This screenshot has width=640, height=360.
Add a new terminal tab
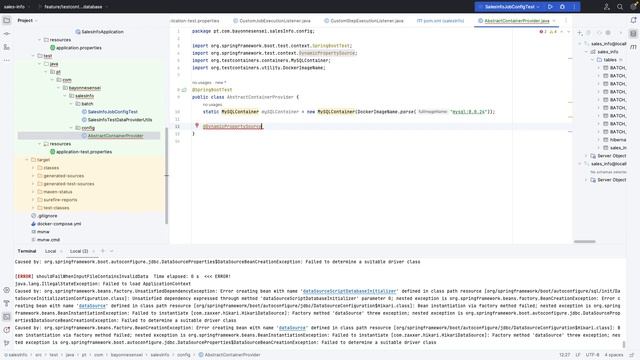pos(102,251)
